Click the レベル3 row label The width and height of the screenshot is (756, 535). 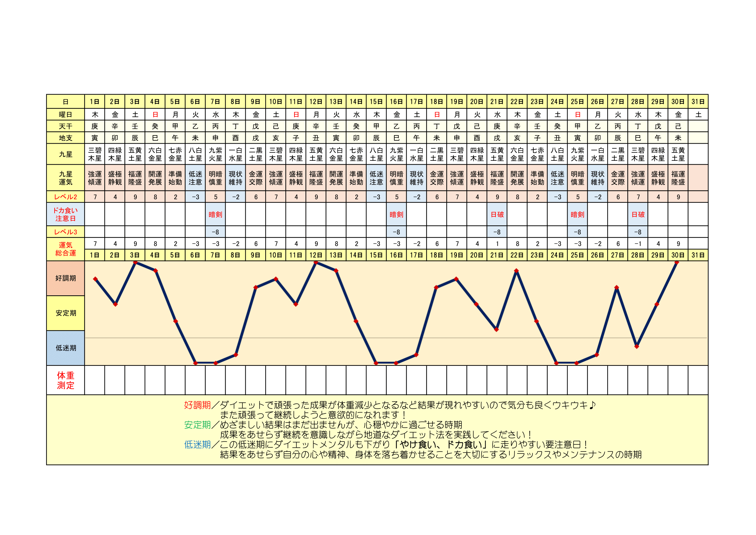tap(66, 232)
